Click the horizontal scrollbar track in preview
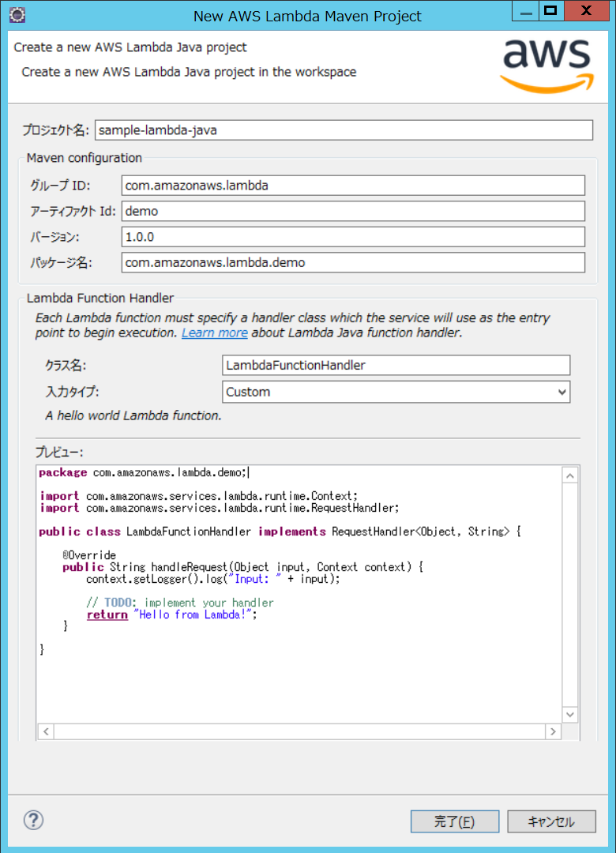Image resolution: width=616 pixels, height=853 pixels. point(299,731)
